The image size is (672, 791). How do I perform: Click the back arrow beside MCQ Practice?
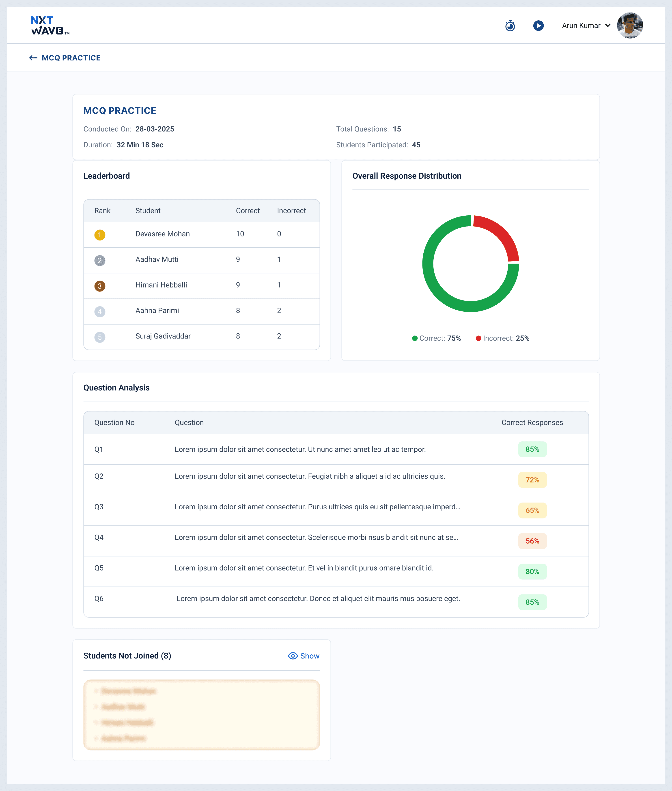click(33, 58)
